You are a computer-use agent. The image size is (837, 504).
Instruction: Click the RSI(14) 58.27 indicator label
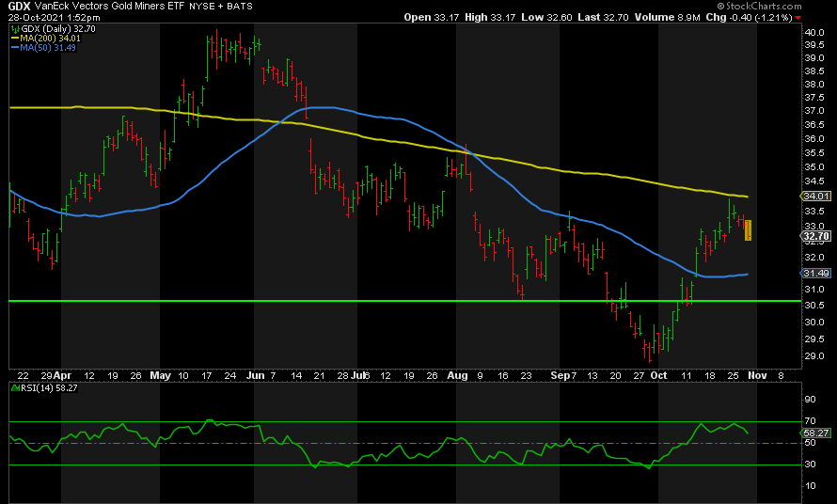(45, 388)
